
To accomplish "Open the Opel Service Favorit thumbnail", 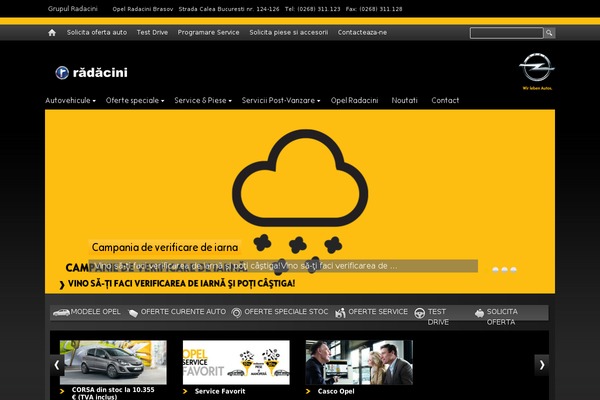I will pyautogui.click(x=236, y=362).
